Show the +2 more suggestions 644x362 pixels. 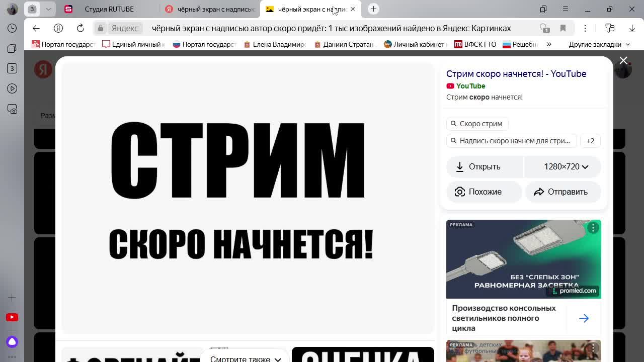point(590,141)
